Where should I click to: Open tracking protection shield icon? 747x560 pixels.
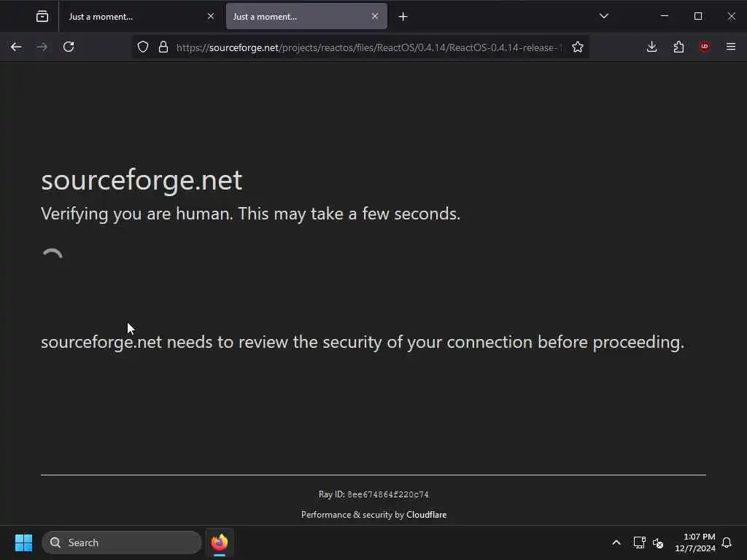click(143, 47)
